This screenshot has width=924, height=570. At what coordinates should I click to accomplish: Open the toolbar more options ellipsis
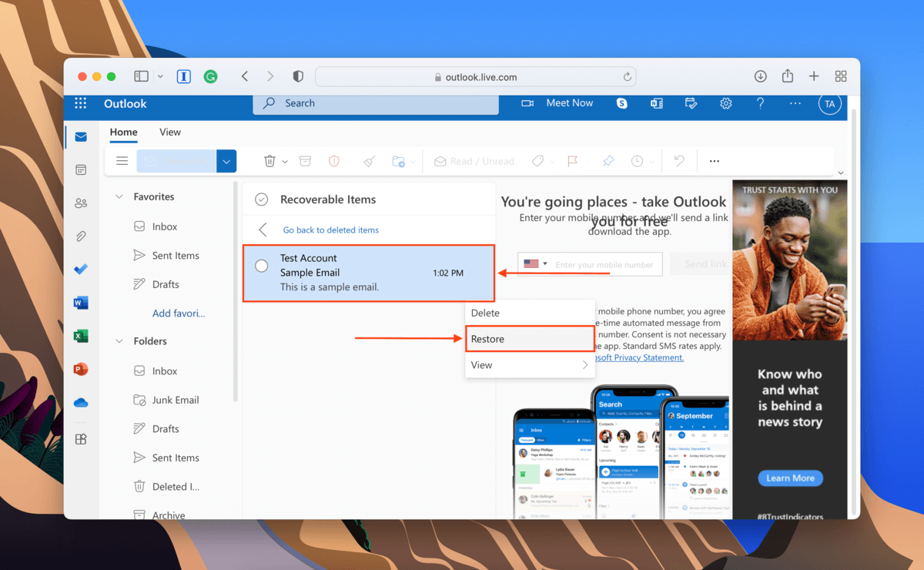[715, 161]
